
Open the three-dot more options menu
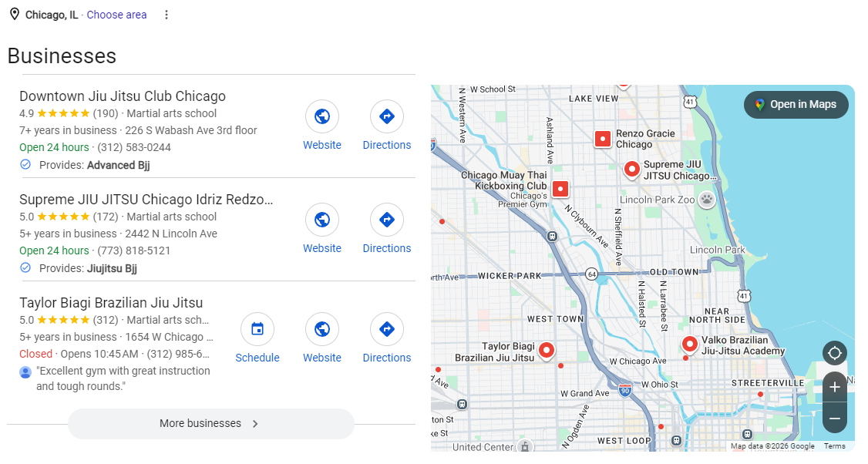click(x=166, y=15)
